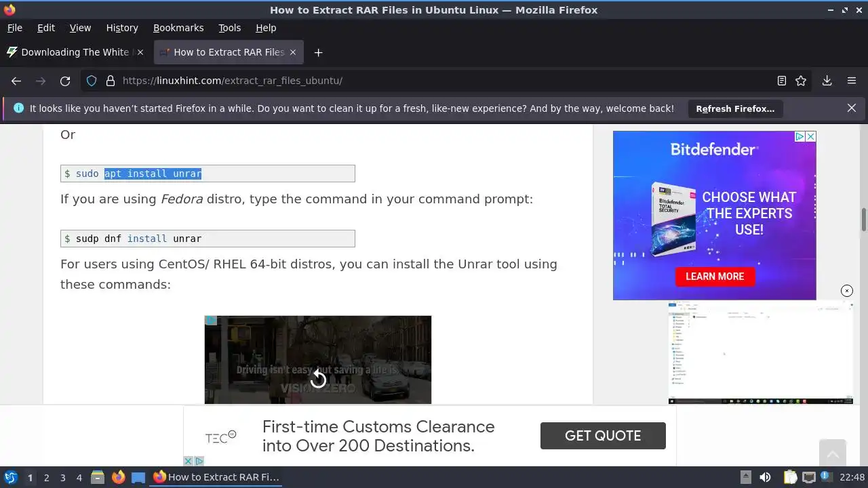The width and height of the screenshot is (868, 488).
Task: Show site security padlock info
Action: click(111, 81)
